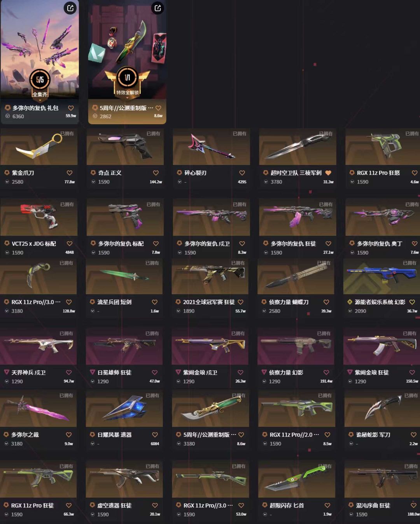Favorite the 多弥尔的复仇 礼包 bundle heart
The height and width of the screenshot is (524, 420).
coord(71,108)
